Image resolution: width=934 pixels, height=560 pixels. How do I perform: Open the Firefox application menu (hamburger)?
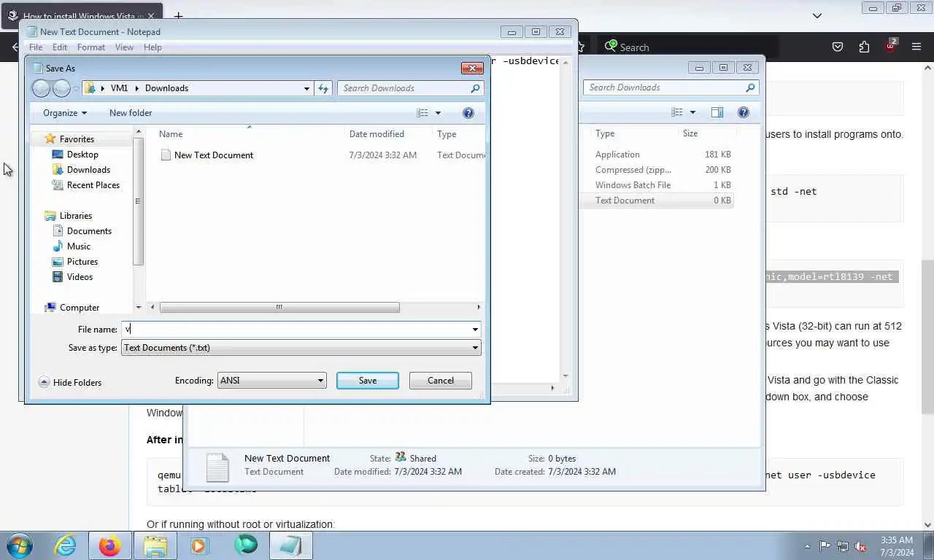point(916,47)
